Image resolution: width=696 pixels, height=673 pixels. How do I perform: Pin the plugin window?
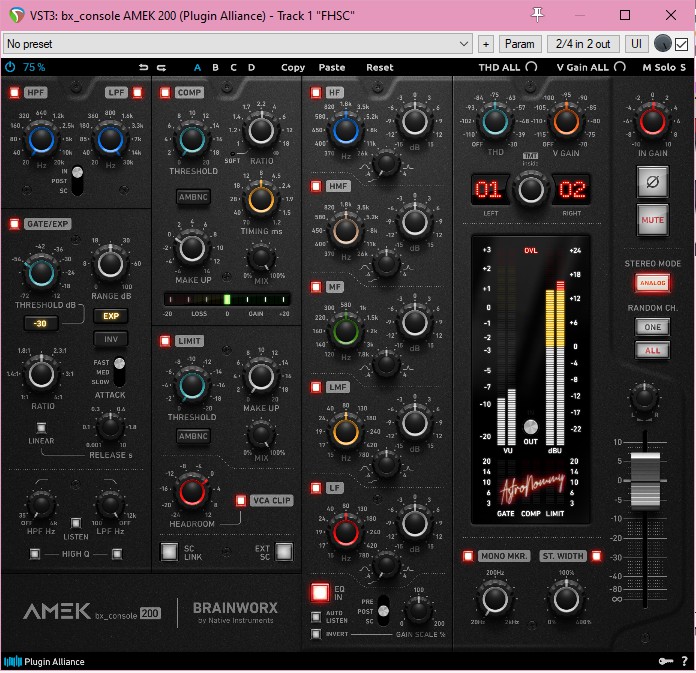tap(537, 16)
